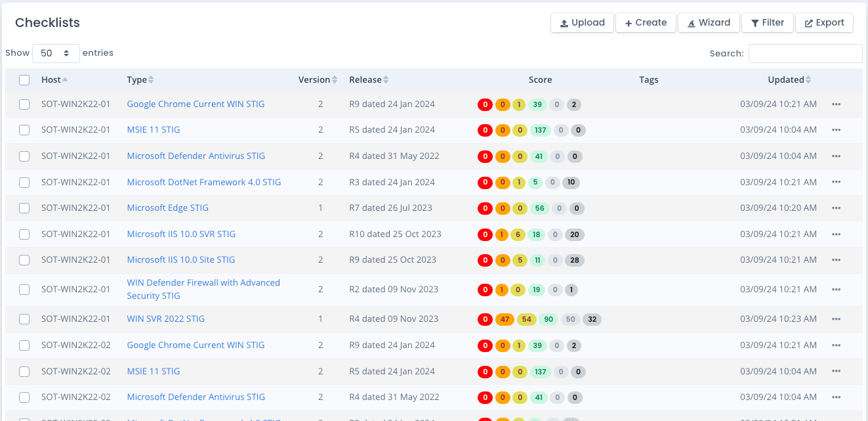Open Microsoft DotNet Framework 4.0 STIG checklist
Screen dimensions: 868x421
tap(204, 182)
